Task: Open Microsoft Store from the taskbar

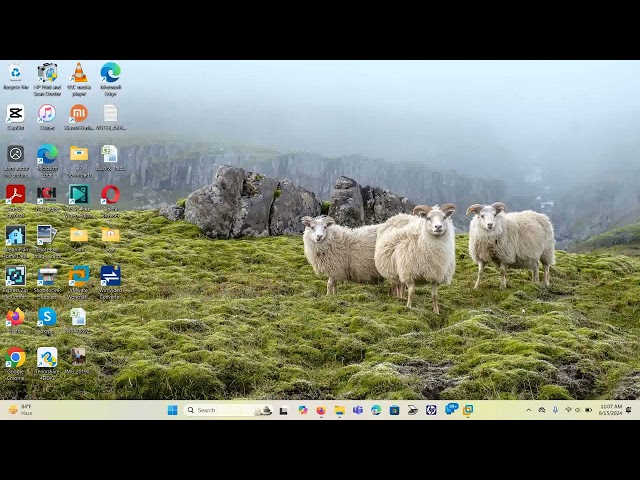Action: [x=394, y=410]
